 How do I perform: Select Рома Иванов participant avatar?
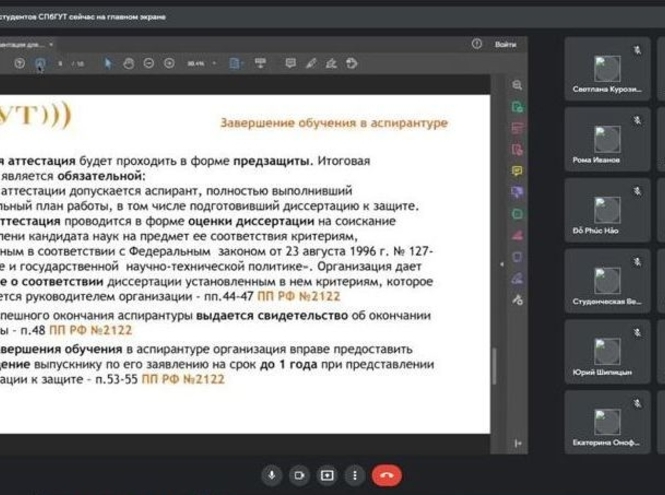point(607,140)
